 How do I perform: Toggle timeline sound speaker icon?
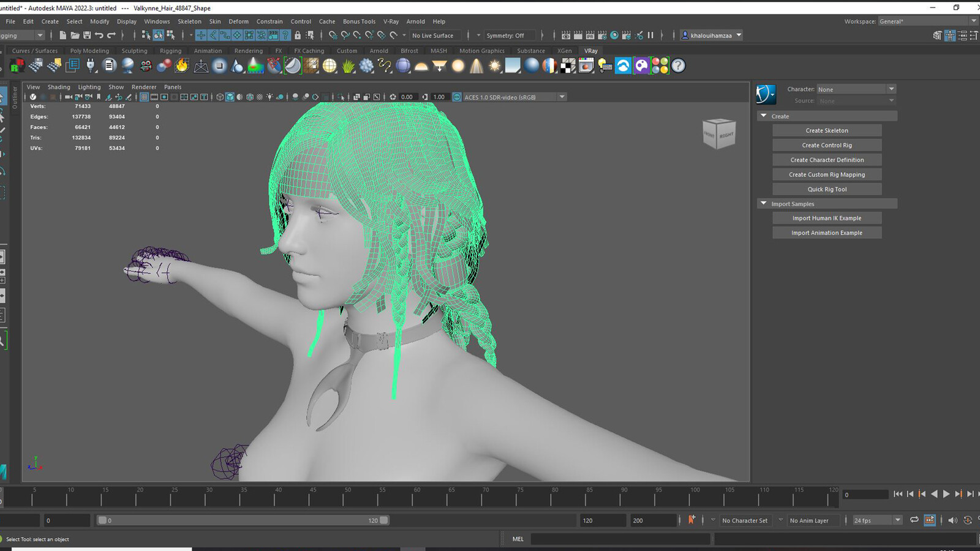pyautogui.click(x=952, y=520)
